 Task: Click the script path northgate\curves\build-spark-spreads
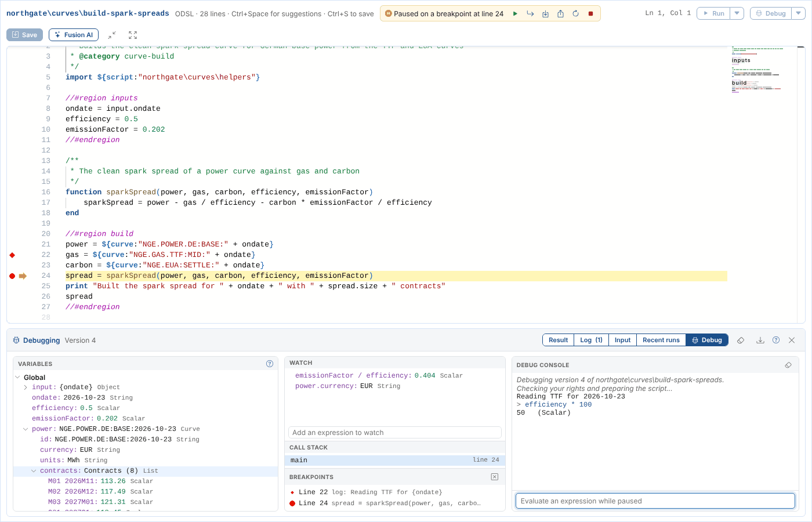[x=88, y=13]
